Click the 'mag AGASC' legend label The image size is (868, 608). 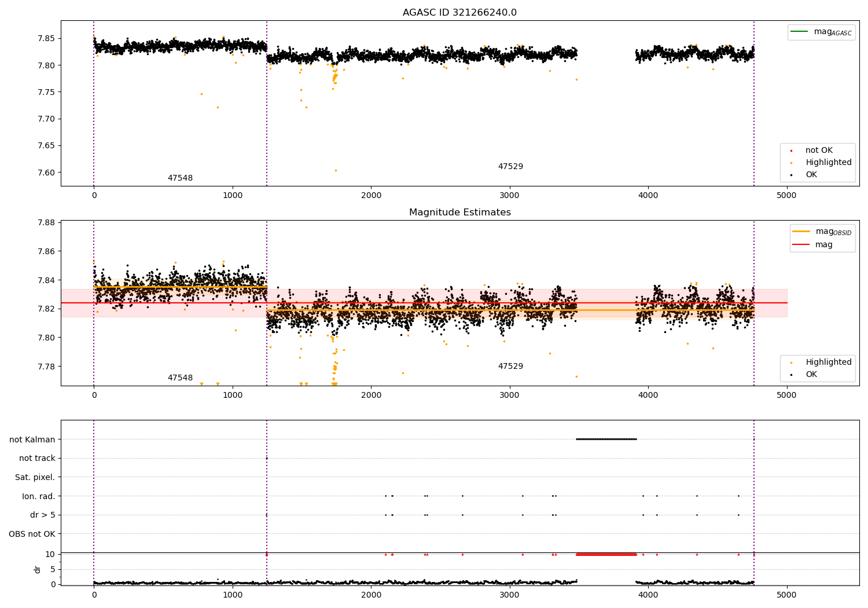pos(833,32)
